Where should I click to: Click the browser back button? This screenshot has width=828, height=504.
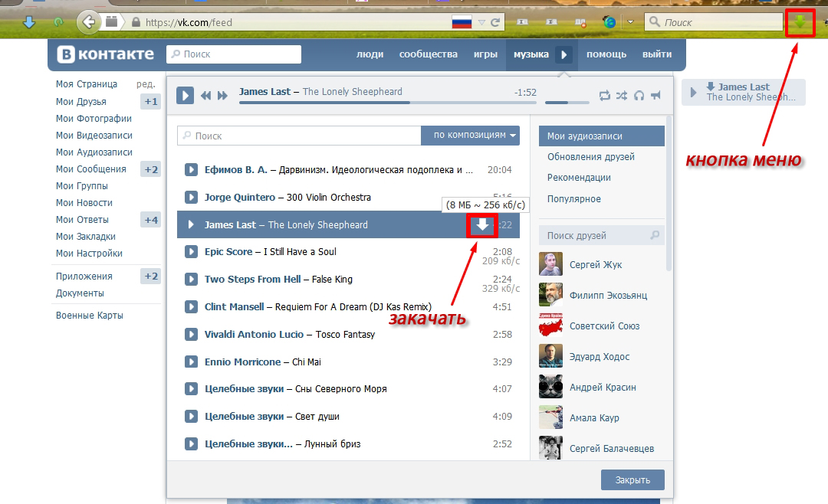pos(89,22)
